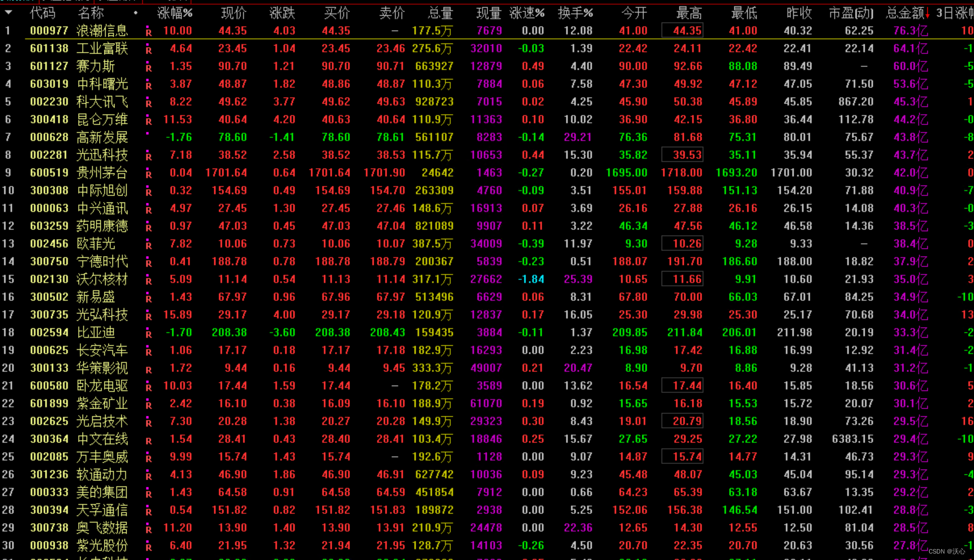Screen dimensions: 974x560
Task: Sort by the 现价 column header
Action: [234, 12]
